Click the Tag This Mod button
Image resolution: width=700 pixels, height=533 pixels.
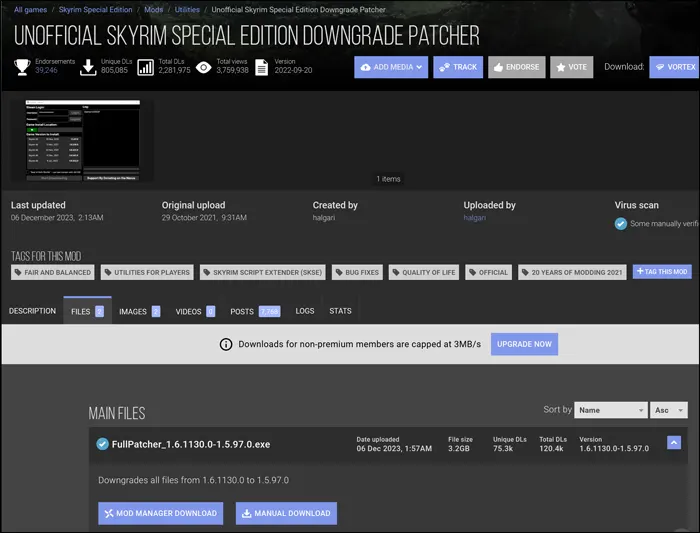[662, 271]
